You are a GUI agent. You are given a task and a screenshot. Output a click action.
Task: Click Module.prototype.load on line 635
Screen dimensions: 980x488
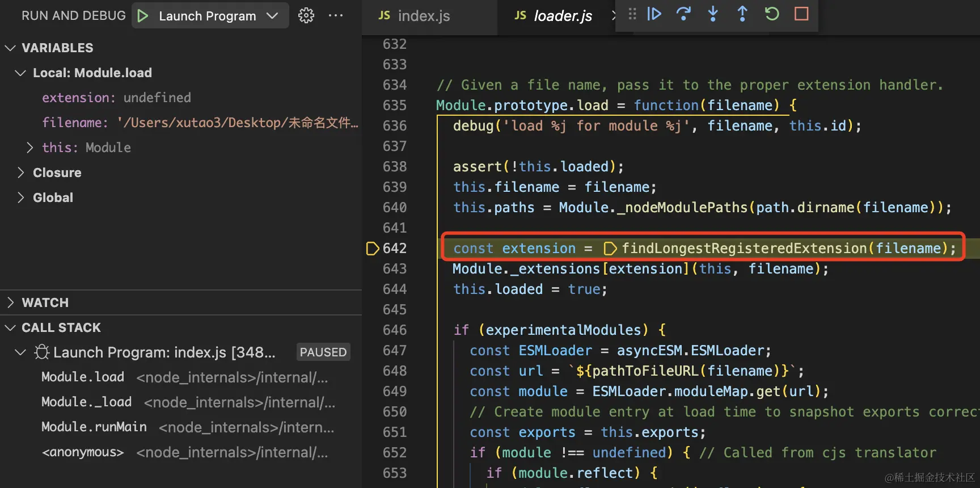pos(522,106)
